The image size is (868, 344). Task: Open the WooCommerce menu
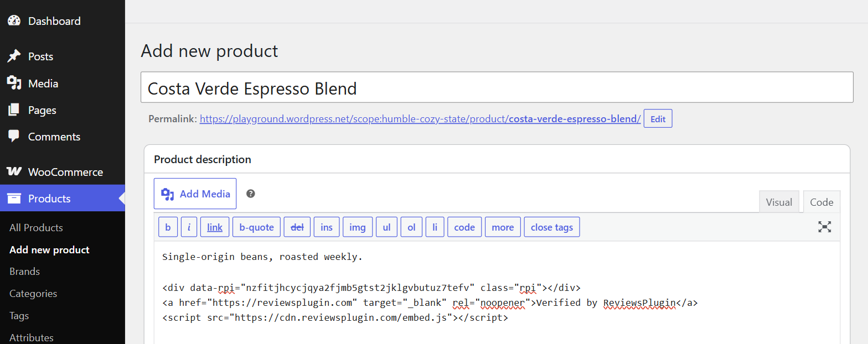[63, 172]
